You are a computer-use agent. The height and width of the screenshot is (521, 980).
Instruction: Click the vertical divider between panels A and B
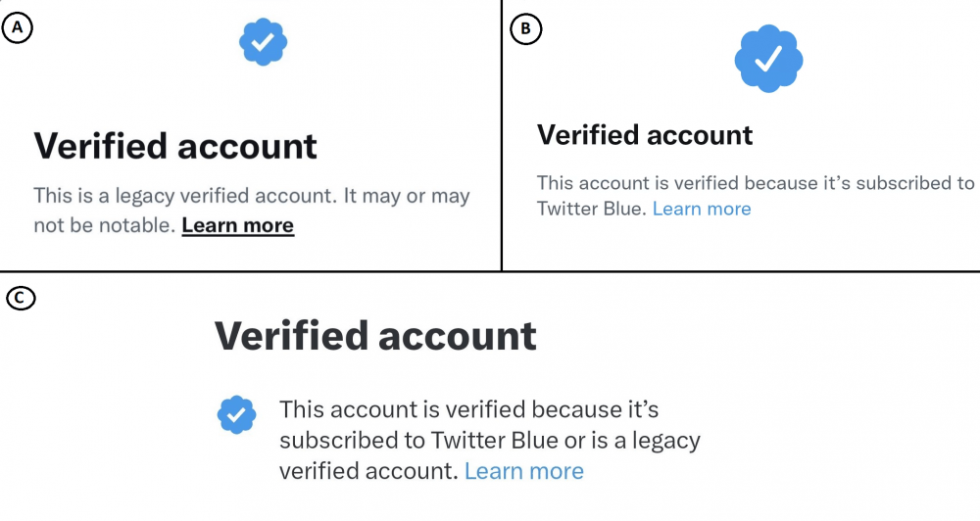pos(501,135)
